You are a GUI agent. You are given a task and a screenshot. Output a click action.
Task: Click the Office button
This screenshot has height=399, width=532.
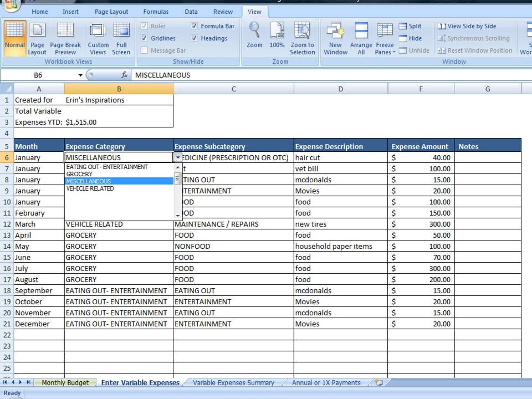[11, 5]
